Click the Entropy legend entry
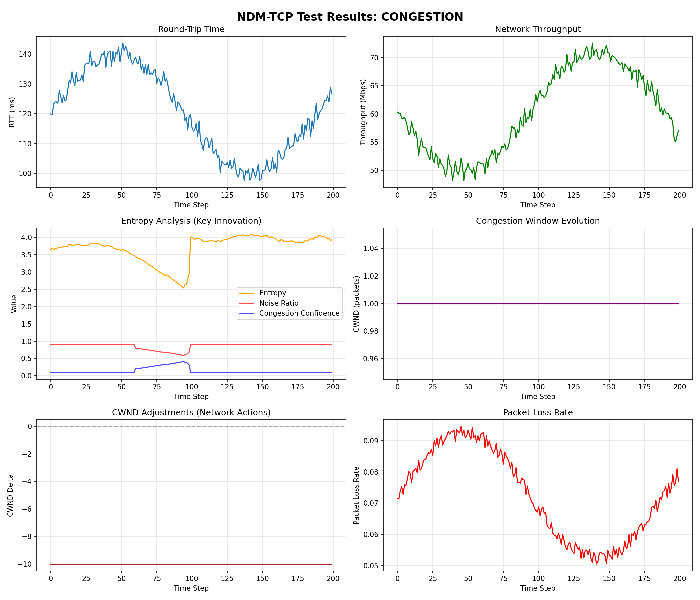Screen dimensions: 700x600 tap(272, 293)
